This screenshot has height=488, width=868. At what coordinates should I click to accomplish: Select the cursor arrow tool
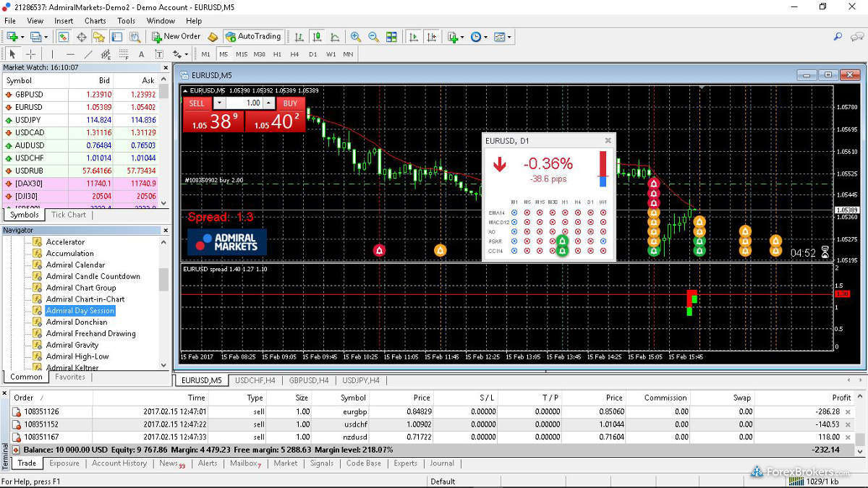(x=12, y=54)
